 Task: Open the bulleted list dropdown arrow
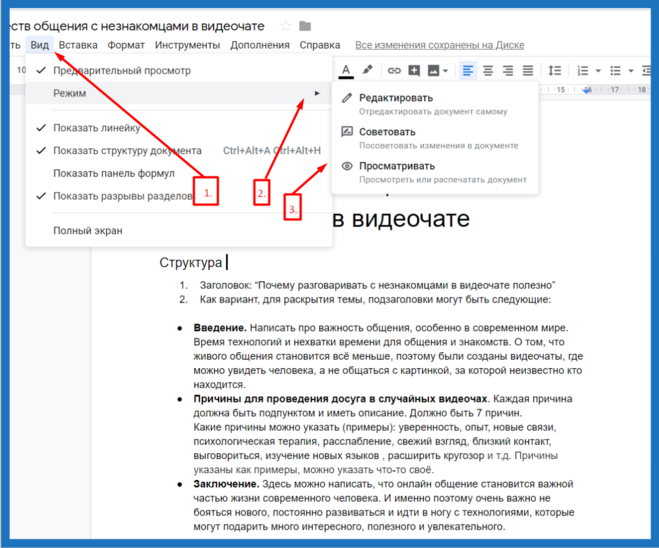(x=630, y=70)
